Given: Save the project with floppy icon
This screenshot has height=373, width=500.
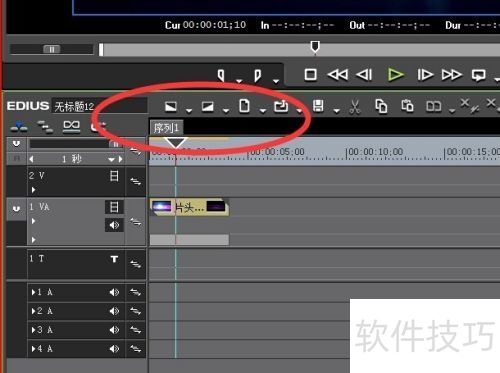Looking at the screenshot, I should [318, 106].
